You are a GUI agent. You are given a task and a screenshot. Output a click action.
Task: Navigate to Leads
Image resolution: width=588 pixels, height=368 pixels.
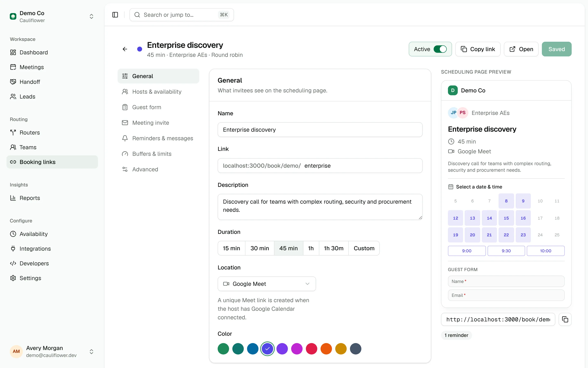coord(52,97)
